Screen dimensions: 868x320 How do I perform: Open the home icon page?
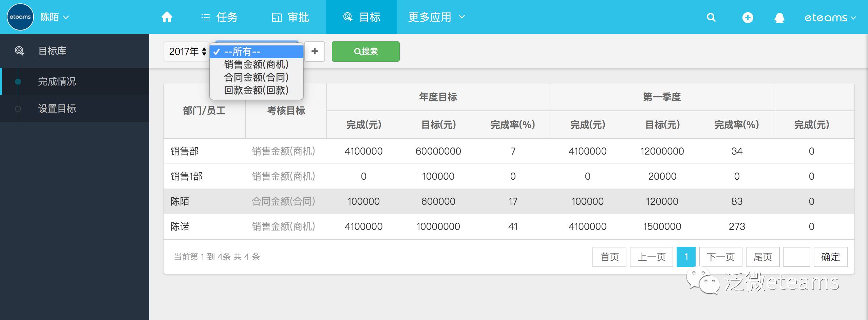(167, 17)
